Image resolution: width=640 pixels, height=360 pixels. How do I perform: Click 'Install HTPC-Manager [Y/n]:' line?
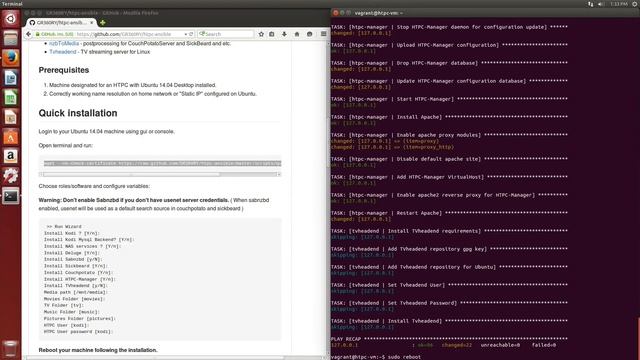point(80,279)
